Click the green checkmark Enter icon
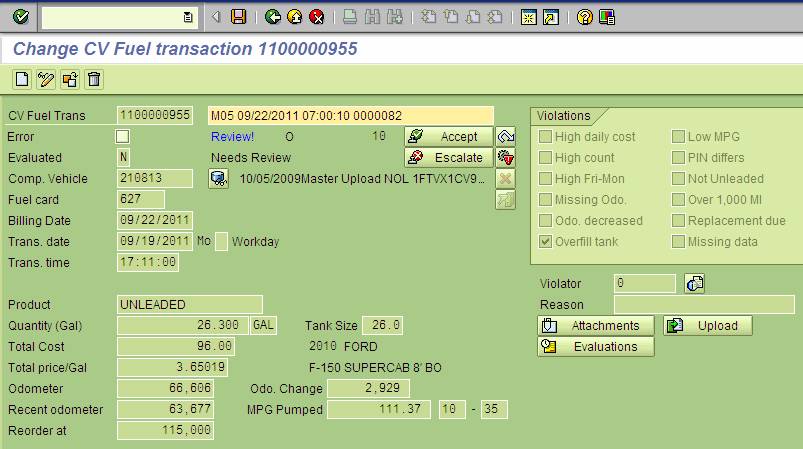 click(x=21, y=17)
